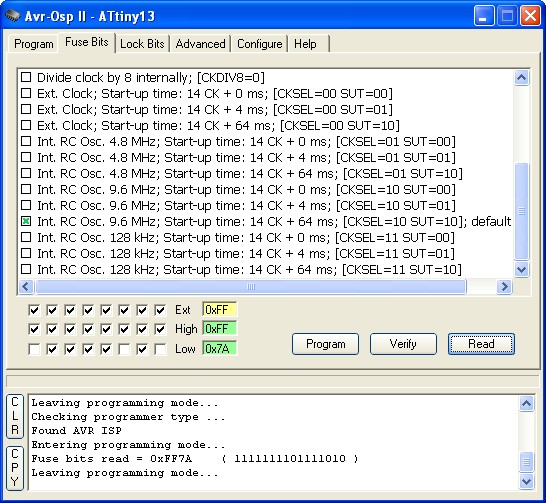Click the Read fuse bits button

[x=481, y=344]
